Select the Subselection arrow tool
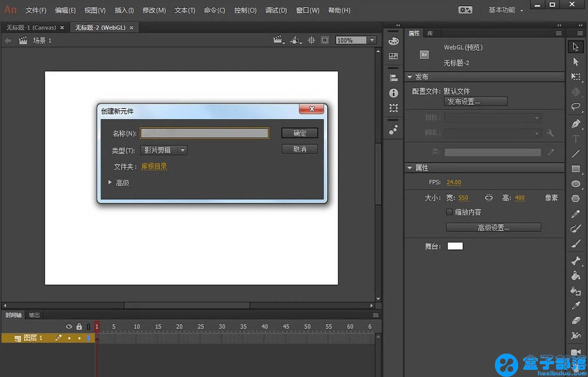Screen dimensions: 588x377 pos(576,62)
